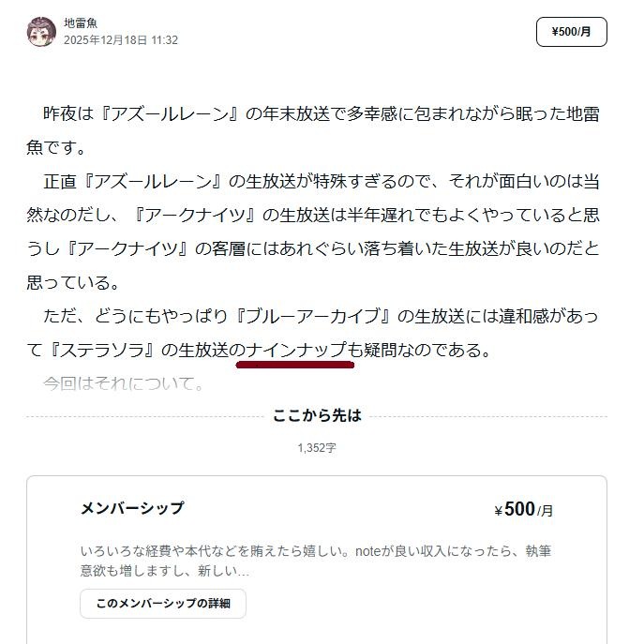644x644 pixels.
Task: Click the membership description starting いろいろな経費
Action: tap(315, 561)
